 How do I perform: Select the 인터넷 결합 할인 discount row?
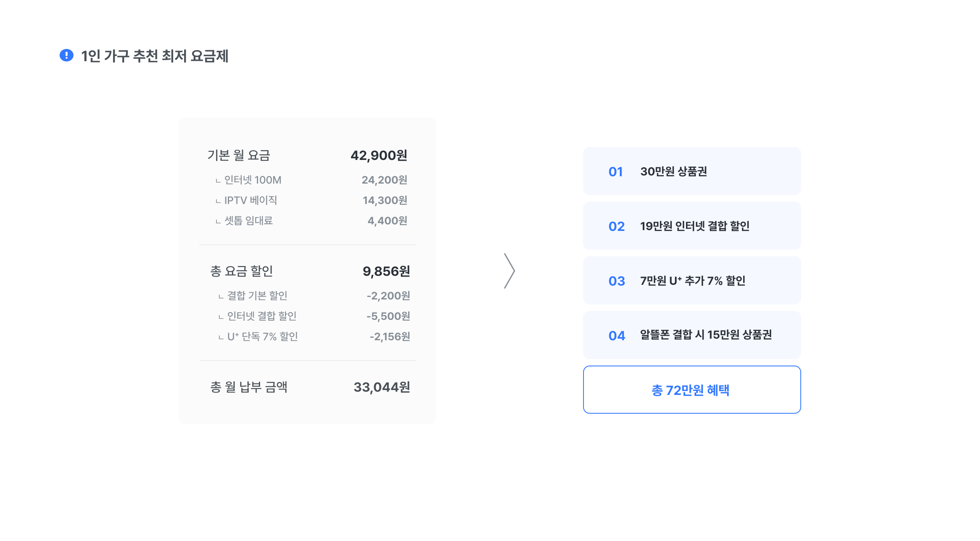click(x=262, y=316)
